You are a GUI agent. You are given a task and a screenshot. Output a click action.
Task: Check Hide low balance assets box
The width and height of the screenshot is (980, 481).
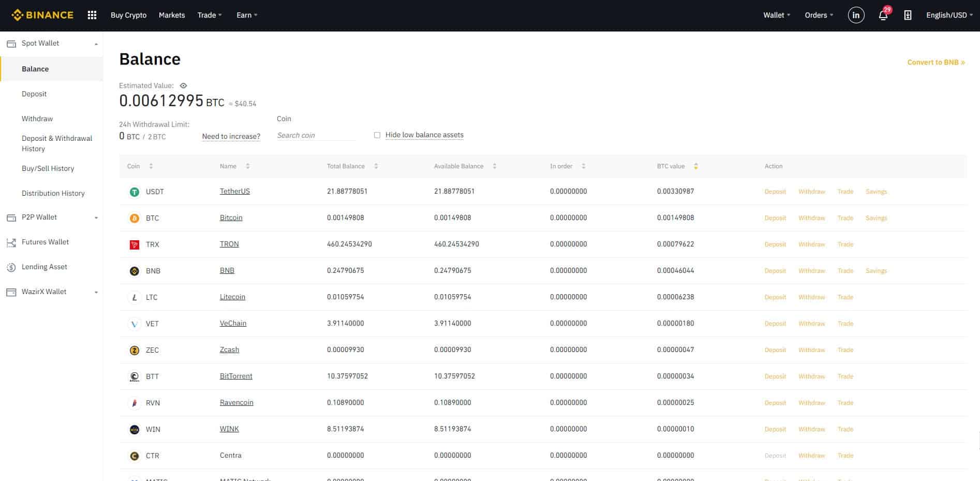click(377, 135)
